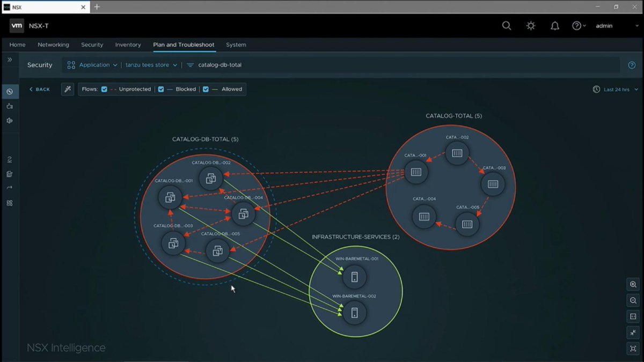Image resolution: width=644 pixels, height=362 pixels.
Task: Click the VMware vm logo
Action: coord(17,26)
